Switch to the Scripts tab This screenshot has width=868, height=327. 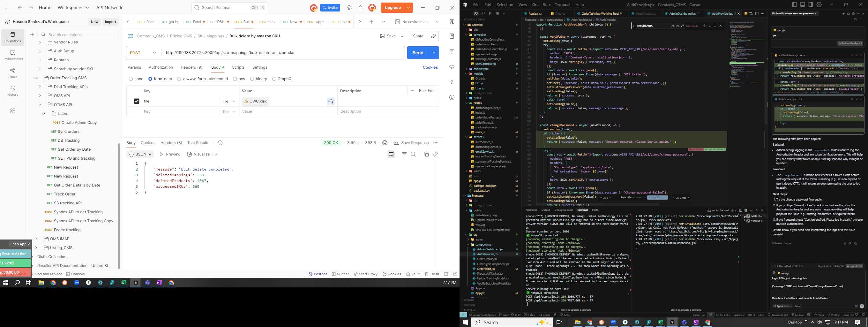238,67
